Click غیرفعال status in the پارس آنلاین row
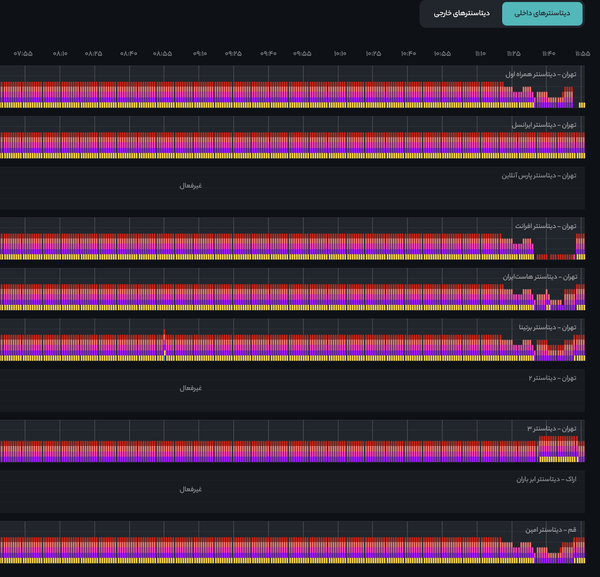This screenshot has width=600, height=577. [x=191, y=186]
